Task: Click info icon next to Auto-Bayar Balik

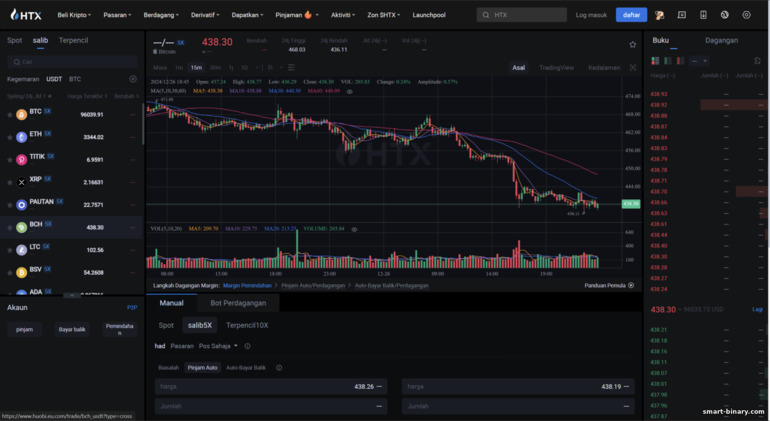Action: pos(279,368)
